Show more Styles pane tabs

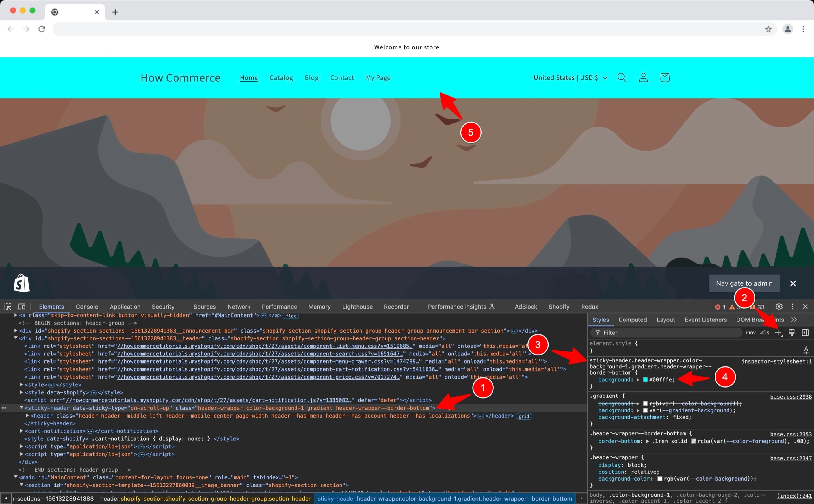click(794, 320)
